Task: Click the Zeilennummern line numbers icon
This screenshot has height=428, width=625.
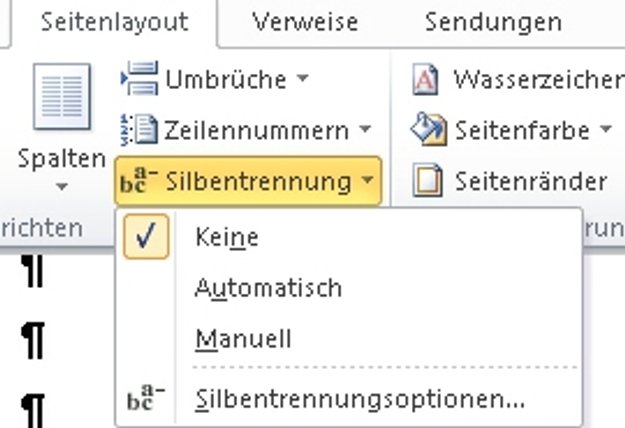Action: click(x=140, y=130)
